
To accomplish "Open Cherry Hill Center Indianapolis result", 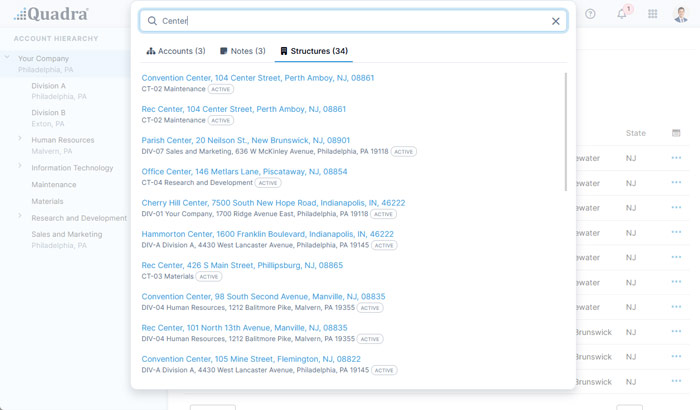I will [273, 203].
